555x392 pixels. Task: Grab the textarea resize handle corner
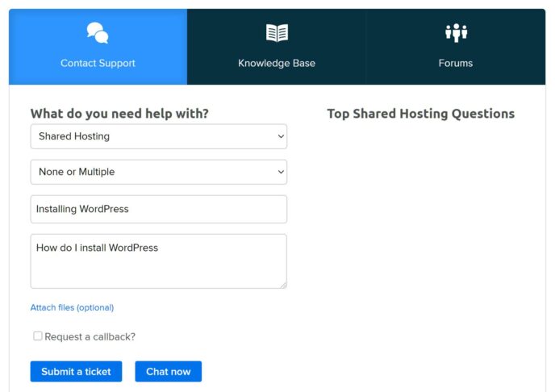283,286
